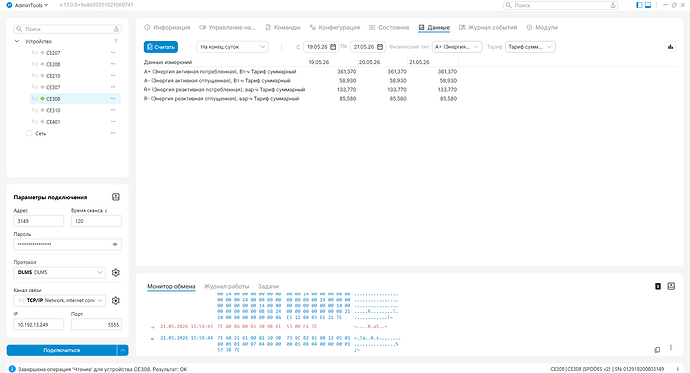Switch to the Управление на... tab
This screenshot has height=373, width=690.
[227, 27]
